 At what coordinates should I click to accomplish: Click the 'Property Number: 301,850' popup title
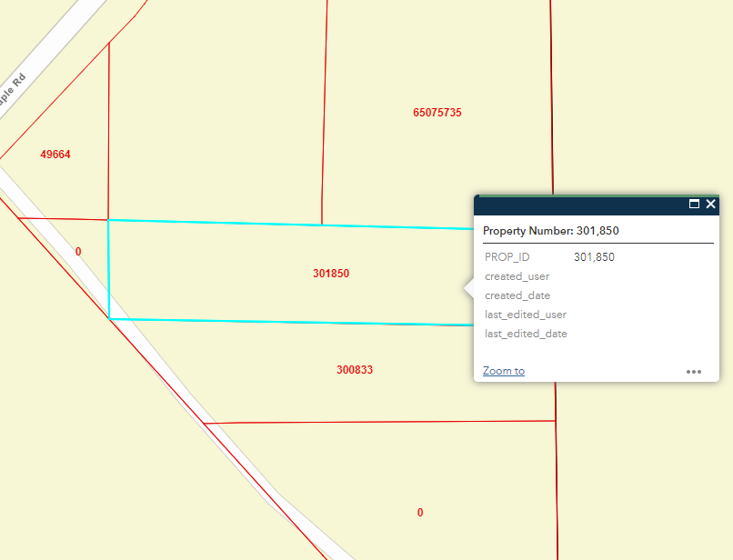(x=551, y=231)
